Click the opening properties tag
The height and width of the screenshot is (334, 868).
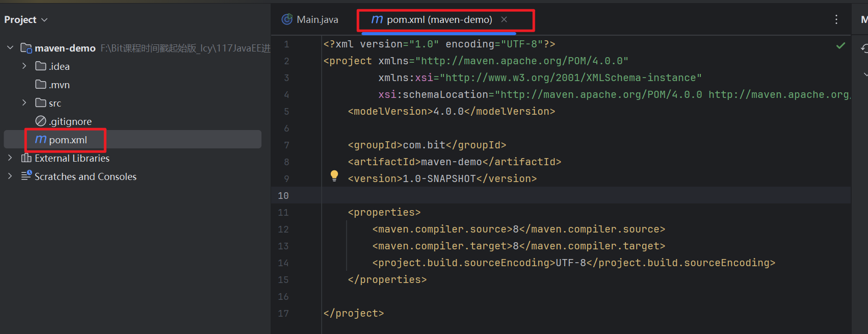(384, 212)
